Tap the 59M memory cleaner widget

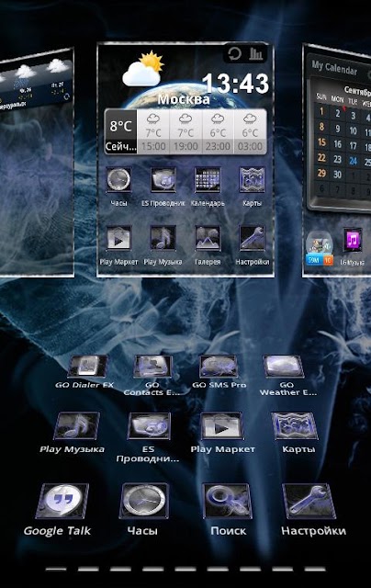pyautogui.click(x=320, y=248)
